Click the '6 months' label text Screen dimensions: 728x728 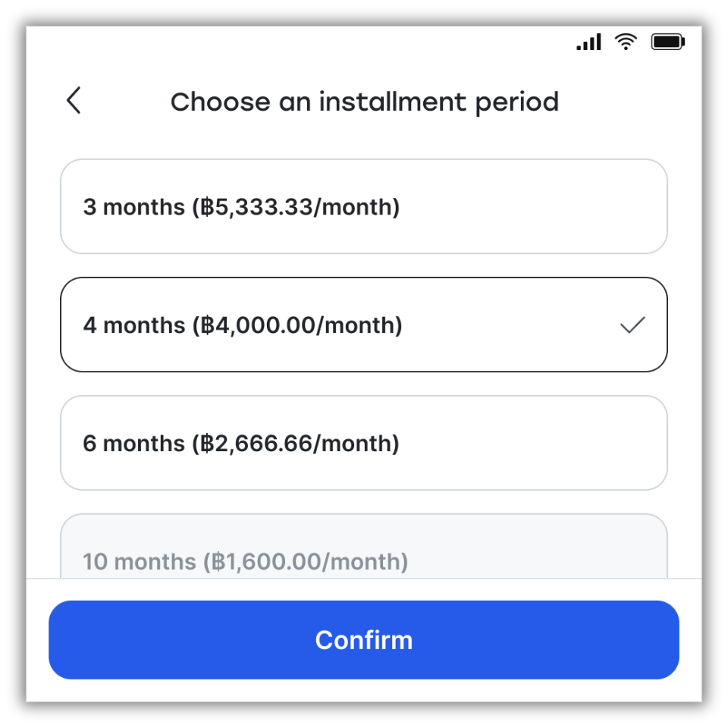133,444
